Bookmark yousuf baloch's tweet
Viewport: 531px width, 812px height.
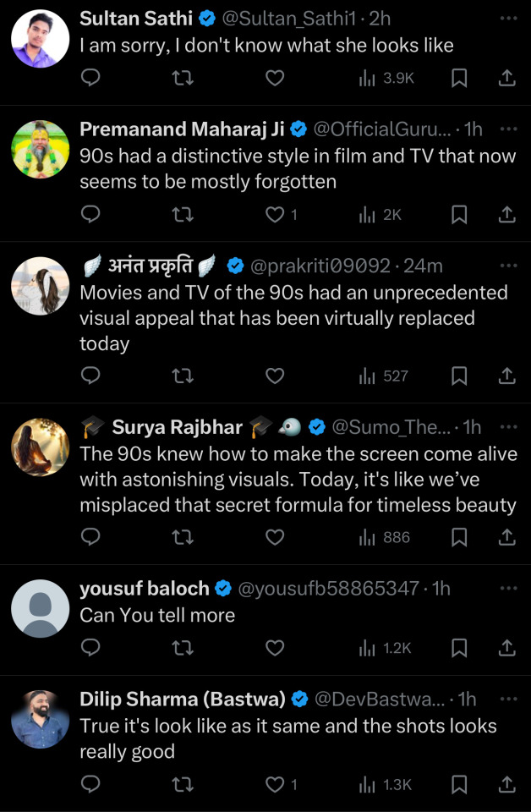point(459,648)
